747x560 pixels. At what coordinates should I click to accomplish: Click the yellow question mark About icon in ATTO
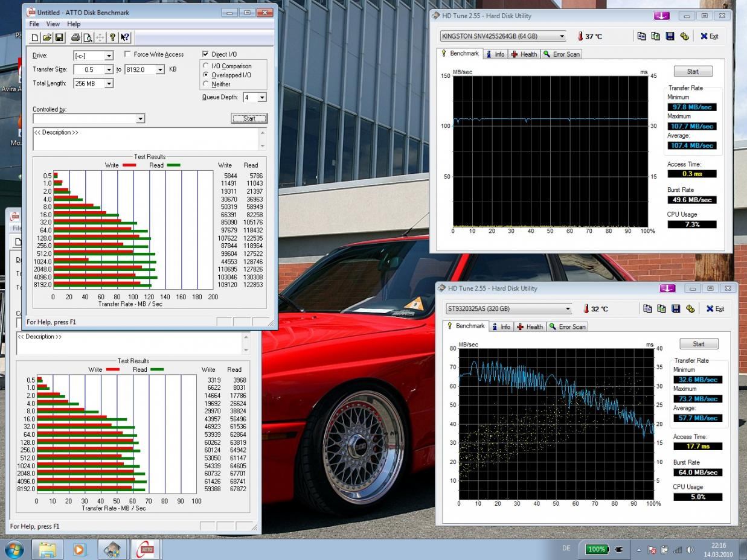click(112, 38)
